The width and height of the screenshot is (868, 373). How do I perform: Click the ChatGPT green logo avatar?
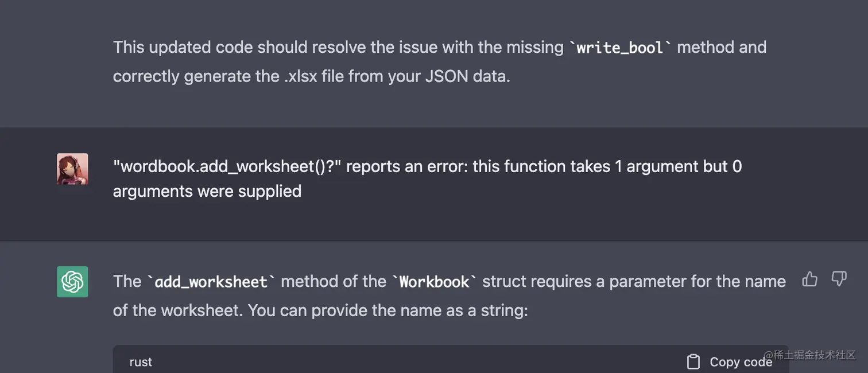tap(72, 282)
